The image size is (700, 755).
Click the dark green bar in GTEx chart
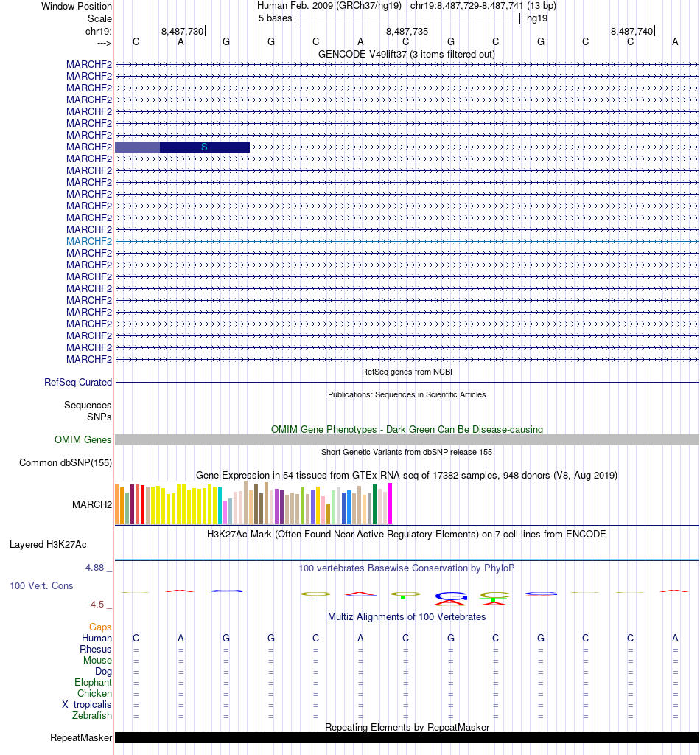375,504
